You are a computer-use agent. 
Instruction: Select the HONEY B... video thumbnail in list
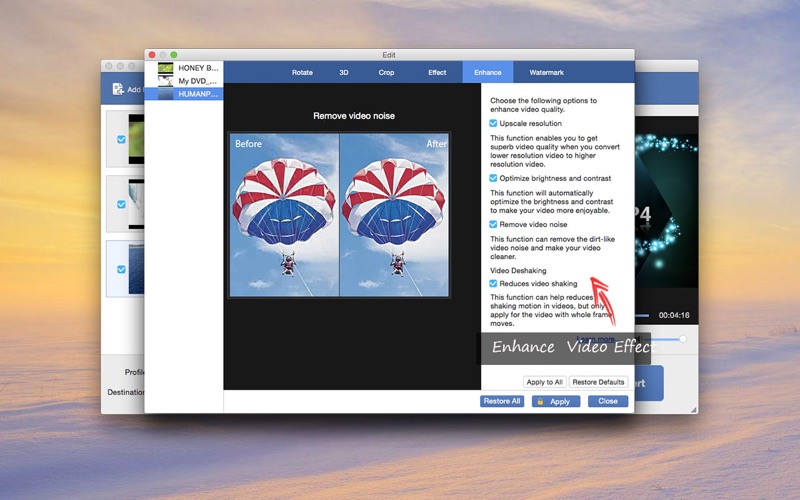click(165, 68)
